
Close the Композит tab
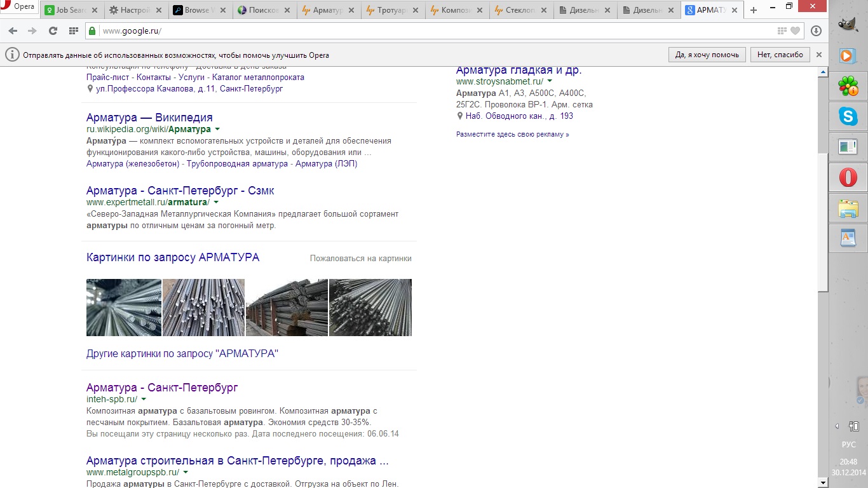[x=480, y=10]
